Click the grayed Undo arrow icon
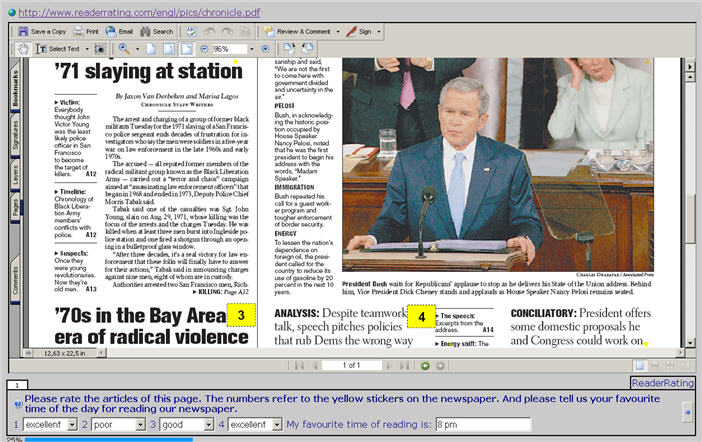This screenshot has width=702, height=442. coord(210,31)
